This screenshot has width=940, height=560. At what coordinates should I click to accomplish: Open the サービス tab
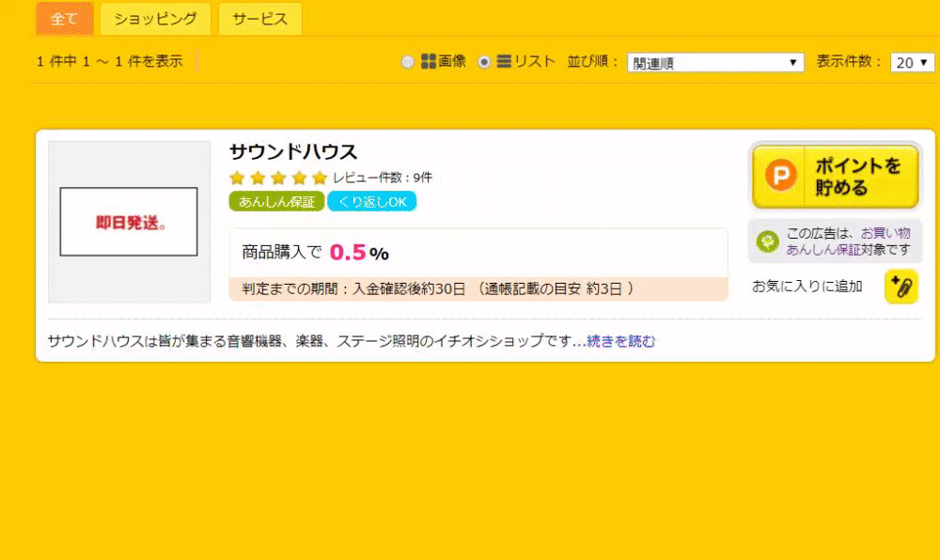pos(260,19)
